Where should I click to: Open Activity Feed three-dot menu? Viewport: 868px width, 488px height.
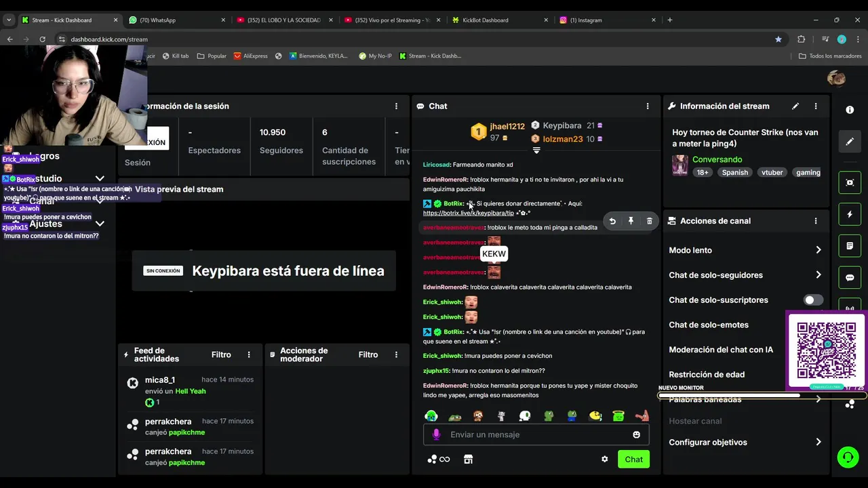pyautogui.click(x=249, y=354)
